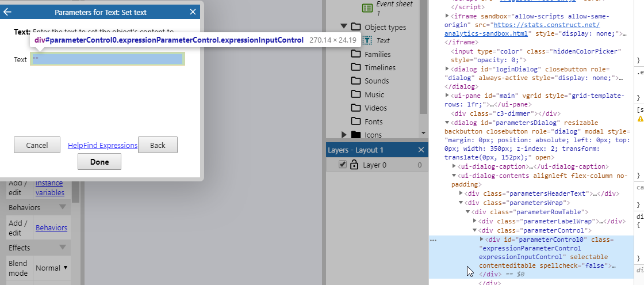Collapse the Effects section arrow
The image size is (644, 285).
[x=63, y=247]
